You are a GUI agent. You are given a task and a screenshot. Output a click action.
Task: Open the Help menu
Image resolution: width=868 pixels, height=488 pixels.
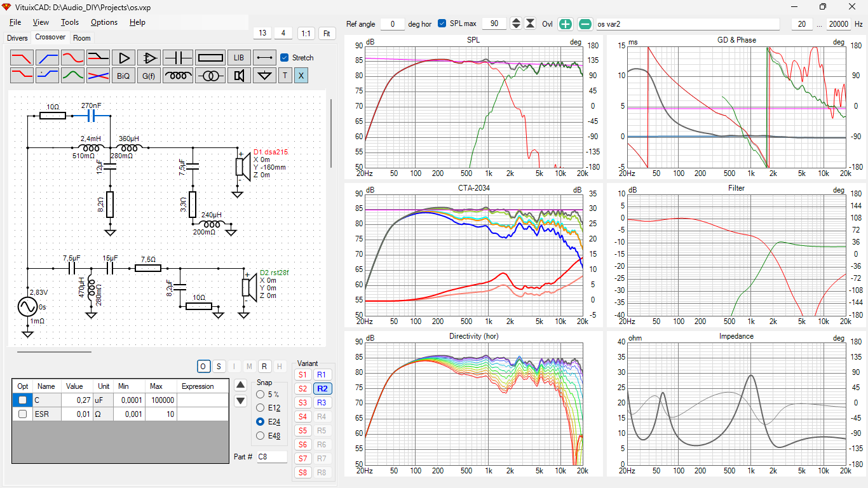click(x=137, y=22)
